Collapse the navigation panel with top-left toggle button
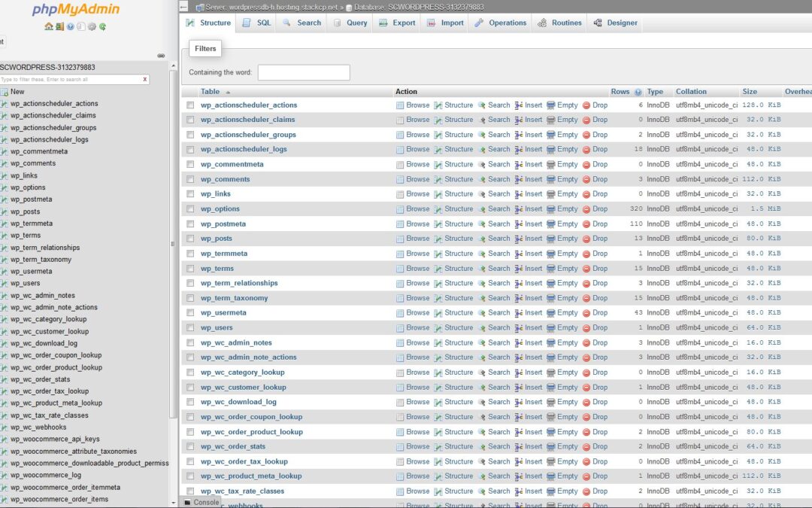 pyautogui.click(x=184, y=7)
